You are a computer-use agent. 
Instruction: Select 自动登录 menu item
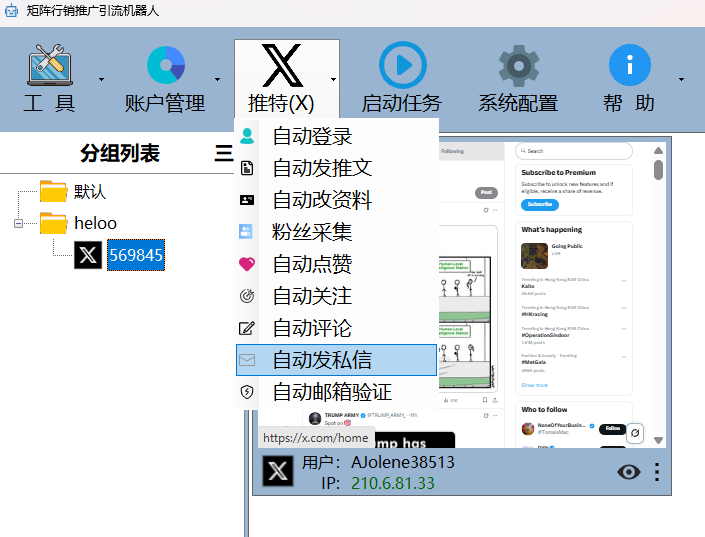tap(336, 136)
